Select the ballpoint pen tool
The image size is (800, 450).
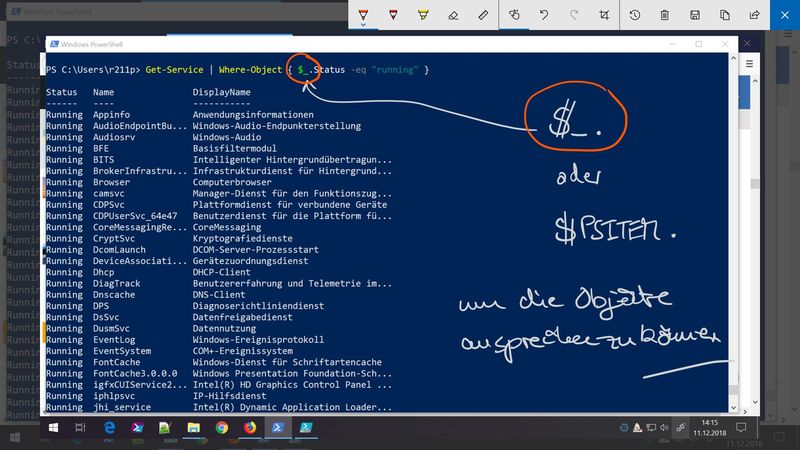point(363,14)
